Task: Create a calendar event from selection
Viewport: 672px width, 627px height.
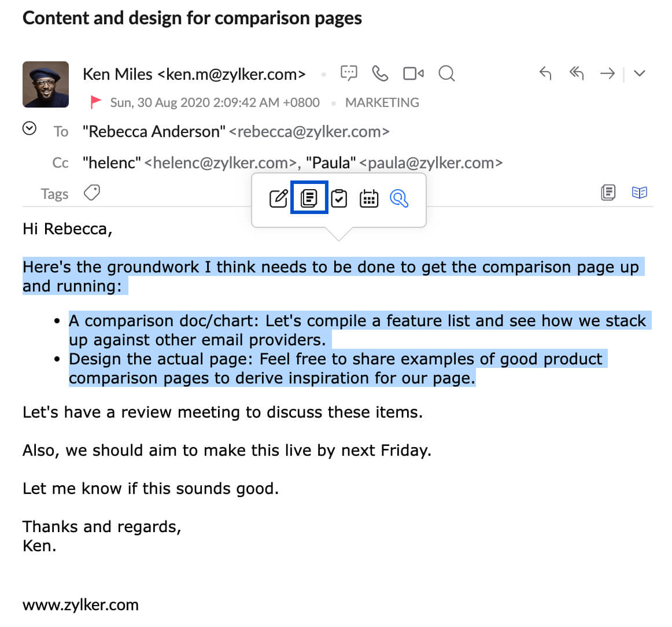Action: coord(369,198)
